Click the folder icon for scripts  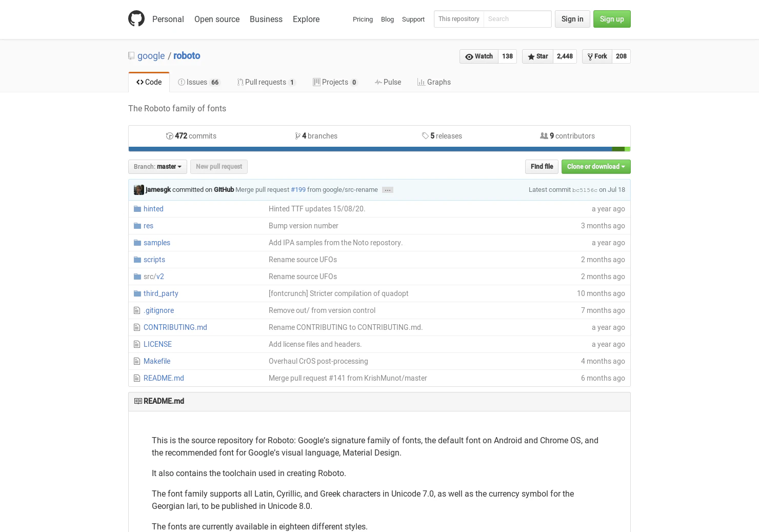pos(137,260)
